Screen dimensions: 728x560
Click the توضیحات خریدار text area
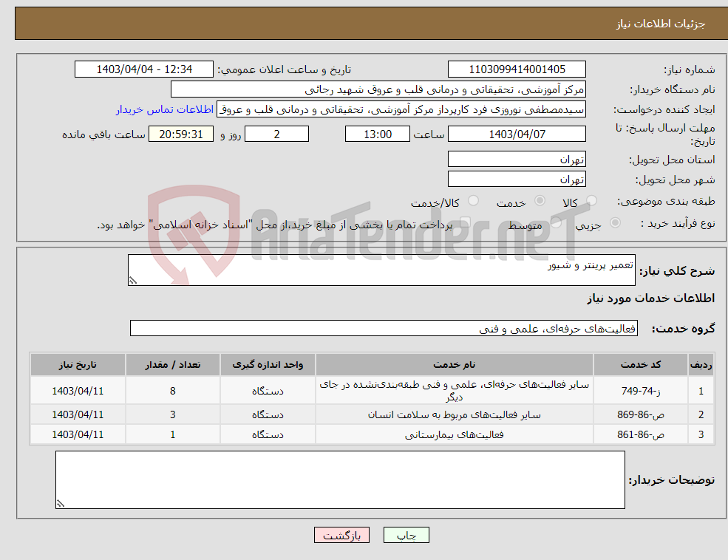coord(340,479)
